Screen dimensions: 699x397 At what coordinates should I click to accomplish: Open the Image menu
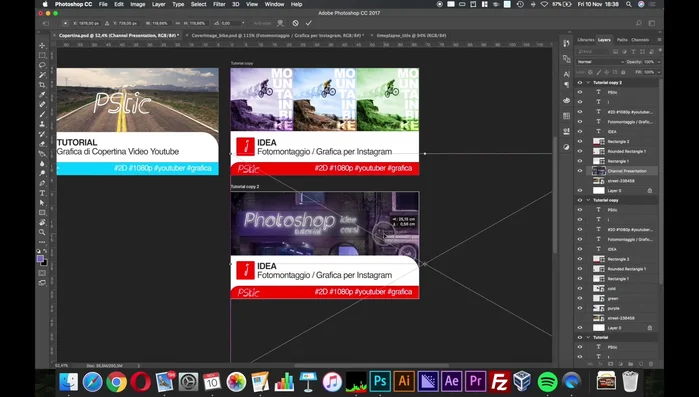[x=137, y=4]
